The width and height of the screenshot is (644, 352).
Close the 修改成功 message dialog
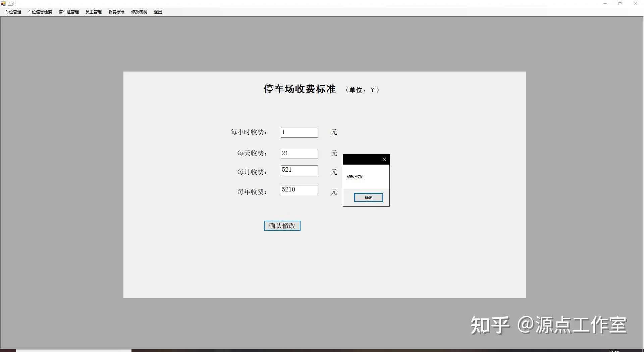tap(384, 159)
